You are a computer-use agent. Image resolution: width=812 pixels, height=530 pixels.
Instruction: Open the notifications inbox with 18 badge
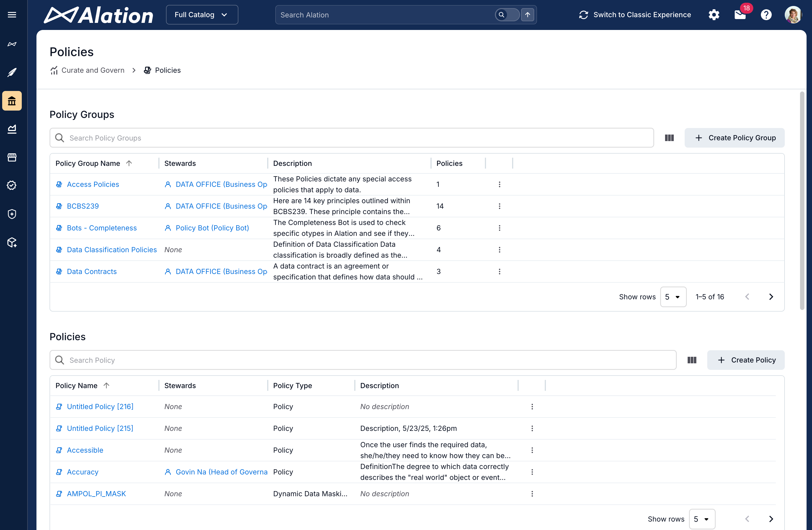pyautogui.click(x=740, y=15)
